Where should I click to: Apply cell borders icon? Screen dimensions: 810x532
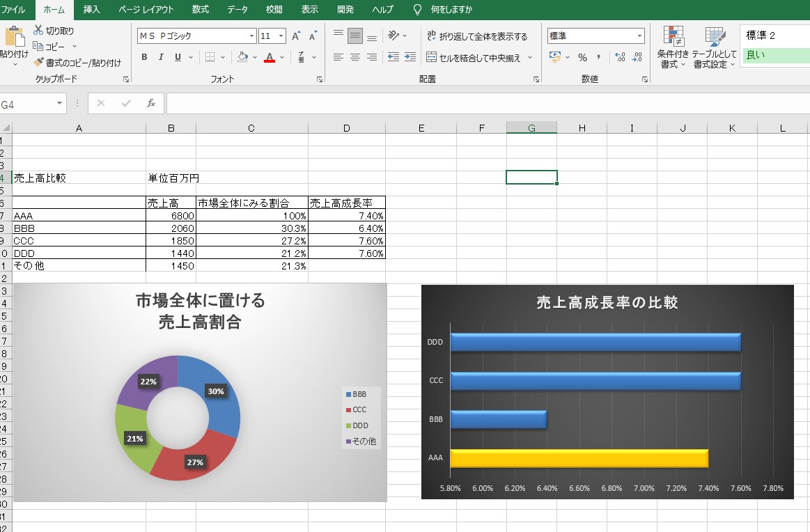[x=210, y=57]
